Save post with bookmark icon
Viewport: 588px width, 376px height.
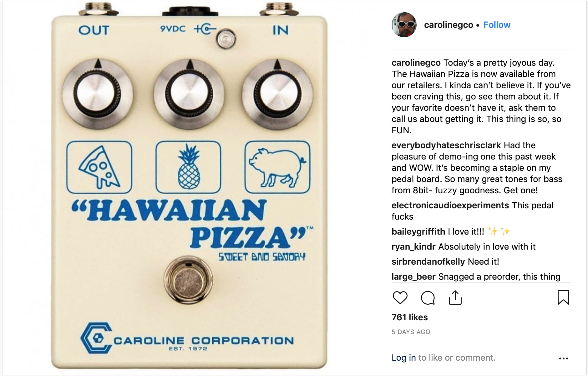pos(563,297)
